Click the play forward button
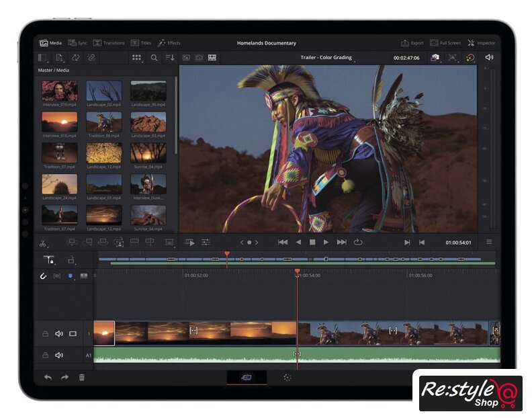 (326, 242)
